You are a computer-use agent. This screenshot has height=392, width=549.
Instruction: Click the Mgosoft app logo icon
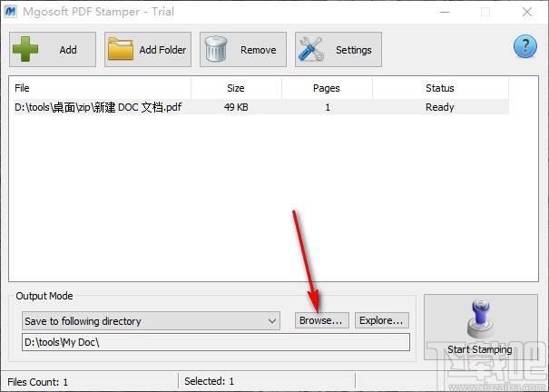click(x=11, y=12)
